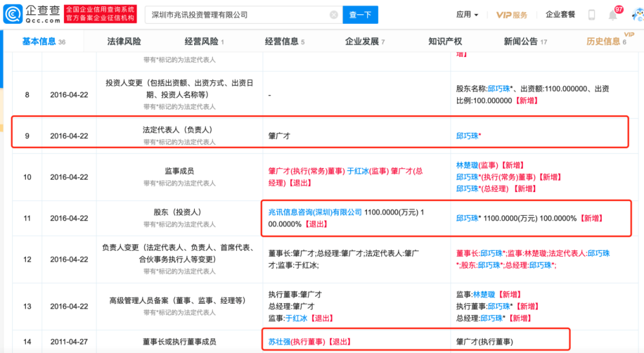Select date 2011-04-27 in row 14
This screenshot has width=644, height=353.
69,341
